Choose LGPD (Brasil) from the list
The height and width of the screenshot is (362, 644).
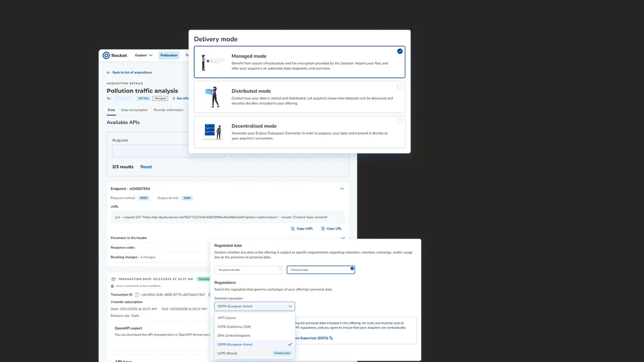pos(254,353)
